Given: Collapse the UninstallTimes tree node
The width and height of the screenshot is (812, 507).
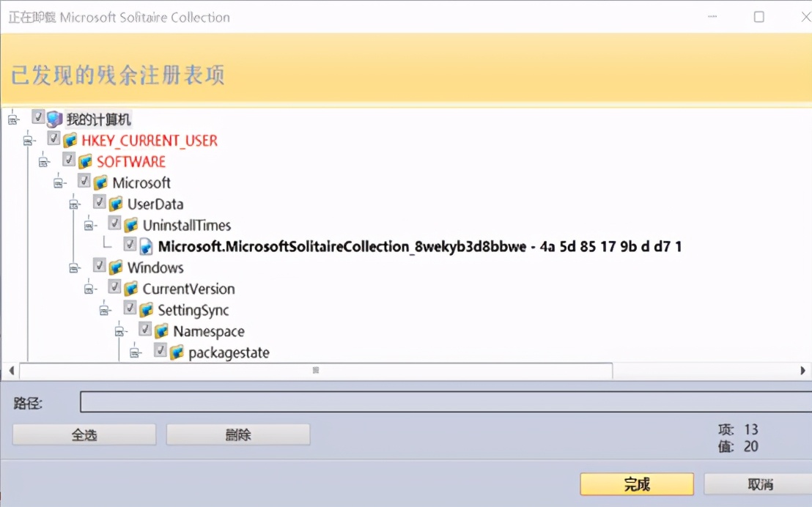Looking at the screenshot, I should (89, 226).
